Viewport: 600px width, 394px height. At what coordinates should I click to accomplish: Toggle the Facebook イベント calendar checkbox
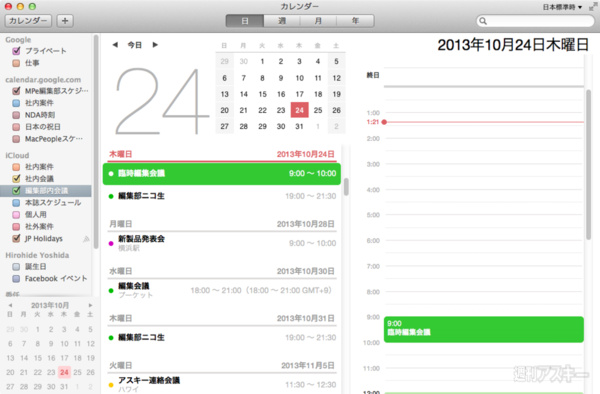16,278
